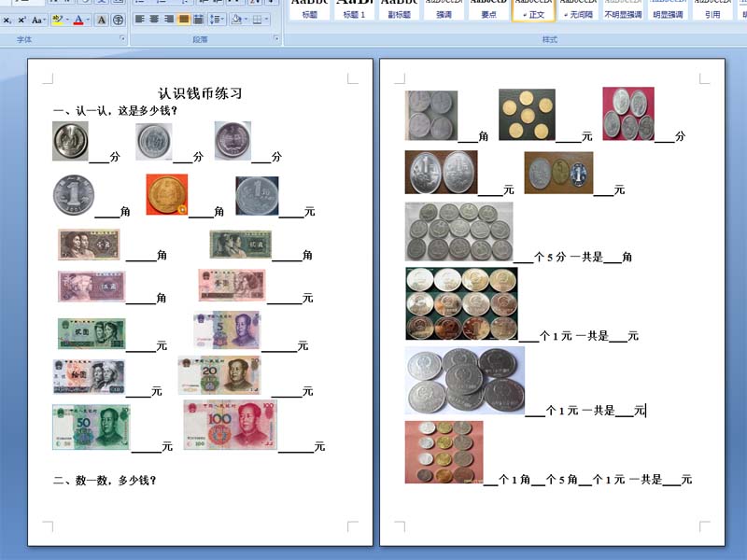Viewport: 747px width, 560px height.
Task: Click the enclosed character button
Action: (x=118, y=20)
